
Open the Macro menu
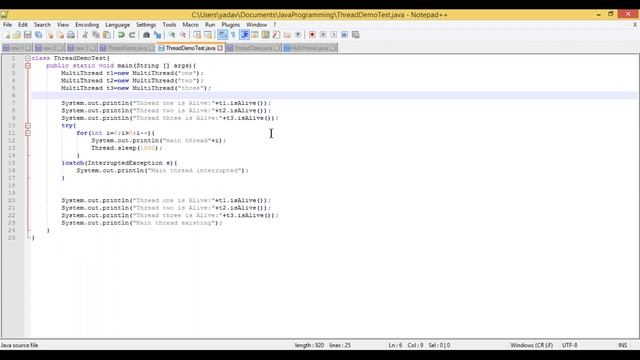click(191, 25)
